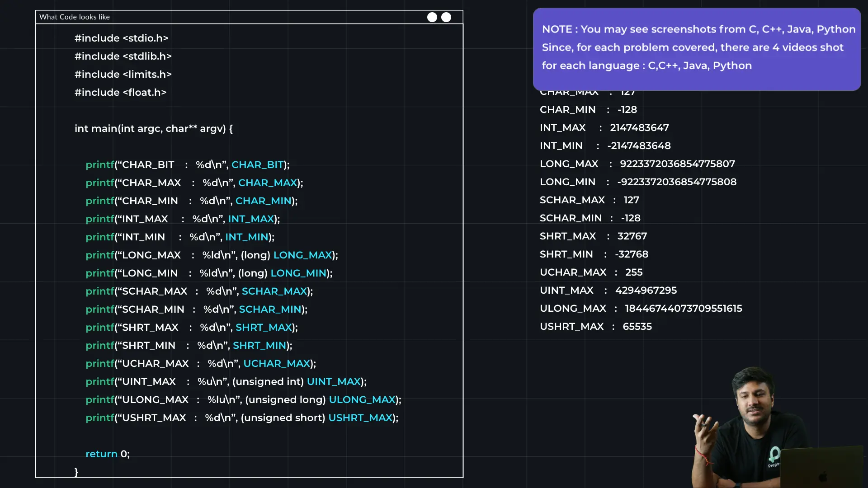Screen dimensions: 868x488
Task: Click the closing brace of main function
Action: click(76, 472)
